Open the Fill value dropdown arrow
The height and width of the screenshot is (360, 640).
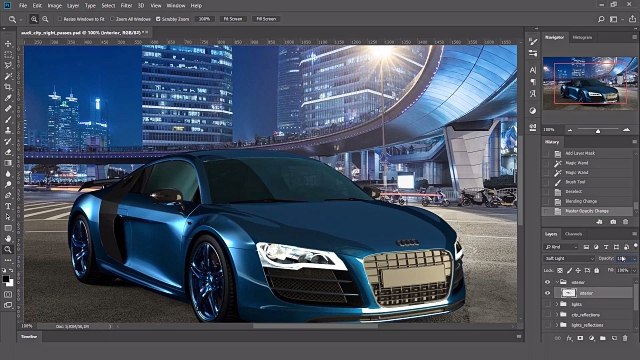(x=634, y=270)
